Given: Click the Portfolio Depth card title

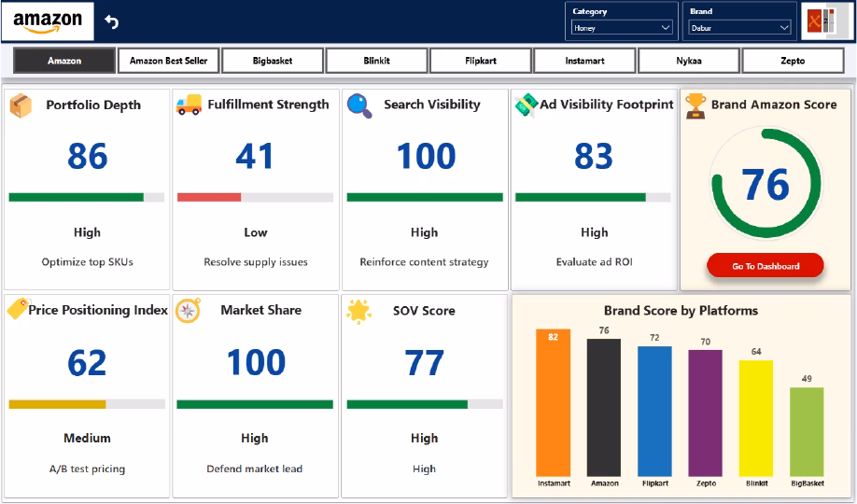Looking at the screenshot, I should pos(93,105).
